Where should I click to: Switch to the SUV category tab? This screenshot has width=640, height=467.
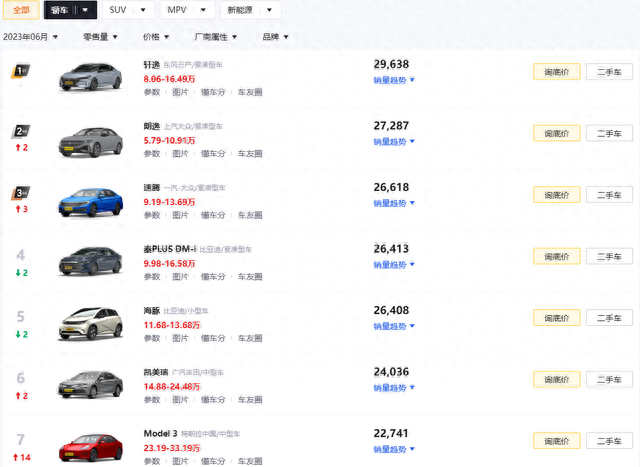118,10
